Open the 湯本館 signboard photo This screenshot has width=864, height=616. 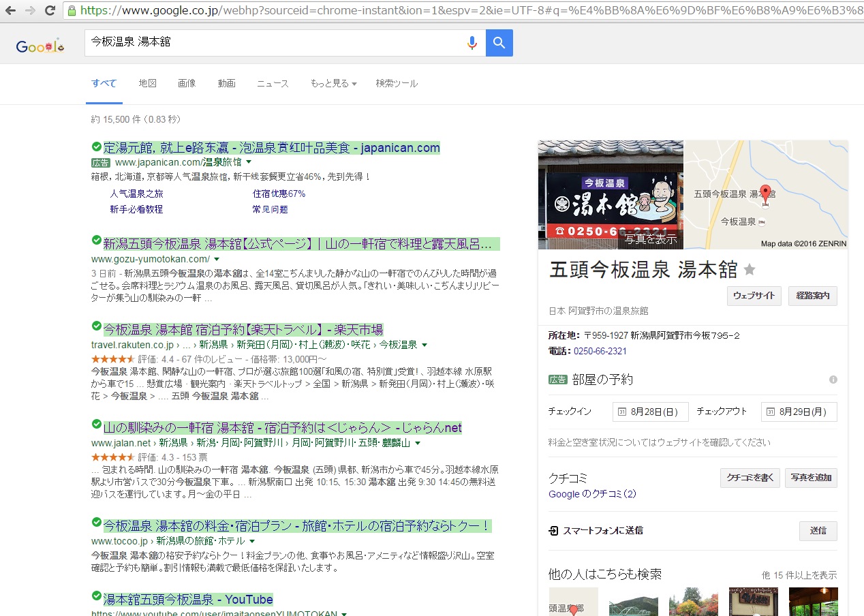pos(611,195)
